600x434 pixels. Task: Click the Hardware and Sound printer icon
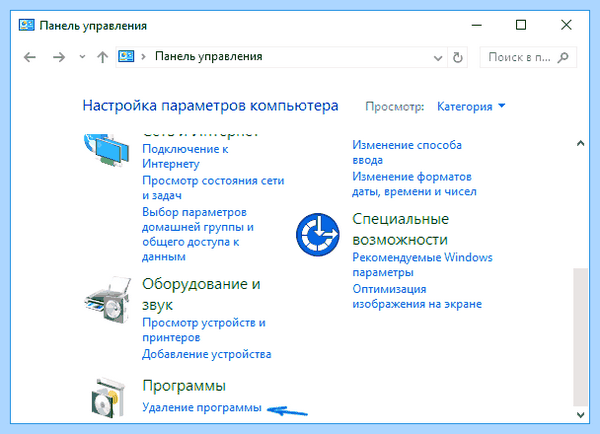pyautogui.click(x=108, y=300)
